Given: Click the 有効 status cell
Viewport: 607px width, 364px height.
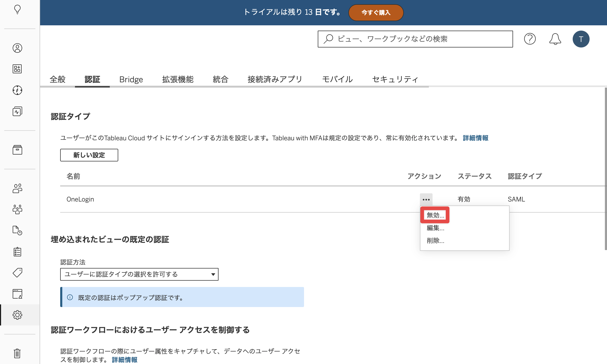Looking at the screenshot, I should pyautogui.click(x=464, y=199).
